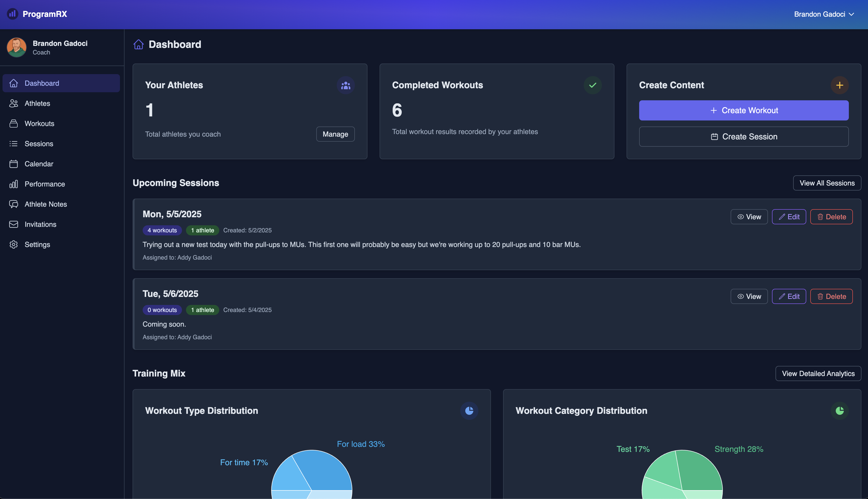Viewport: 868px width, 499px height.
Task: Click the ProgramRX logo icon
Action: 13,14
